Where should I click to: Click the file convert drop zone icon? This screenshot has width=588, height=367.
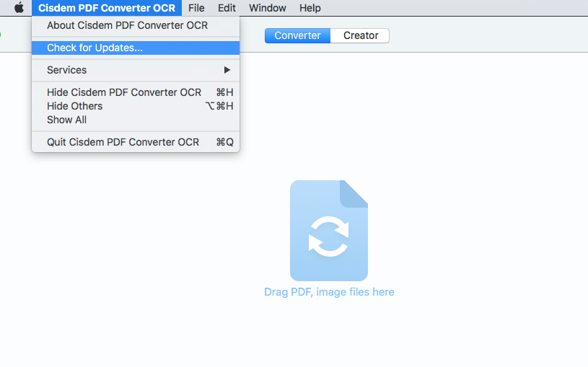[329, 231]
